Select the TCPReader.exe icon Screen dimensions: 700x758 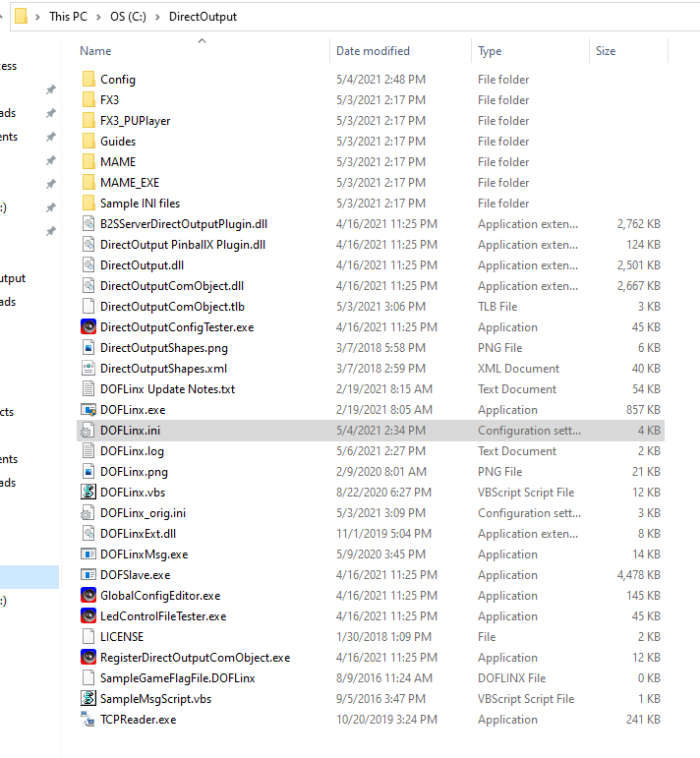click(x=88, y=720)
